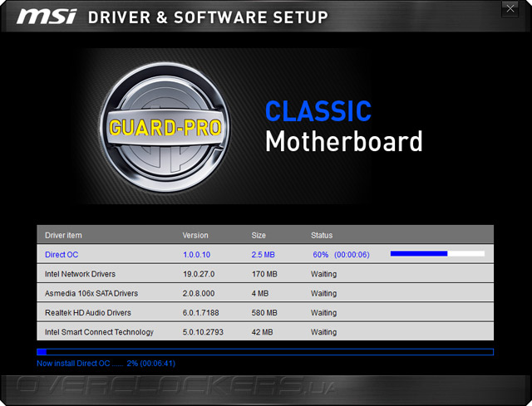This screenshot has width=532, height=406.
Task: Click the 'Size' column header
Action: [259, 235]
